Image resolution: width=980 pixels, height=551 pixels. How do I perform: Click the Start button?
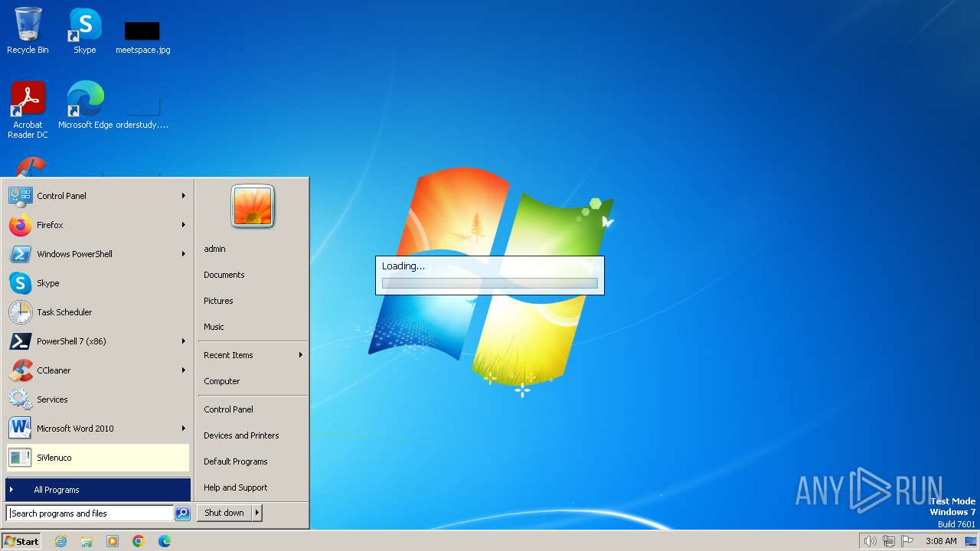click(x=21, y=541)
